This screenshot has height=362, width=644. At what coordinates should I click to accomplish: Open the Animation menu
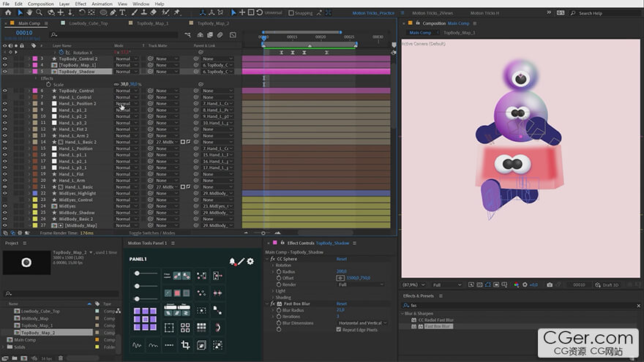[x=102, y=4]
